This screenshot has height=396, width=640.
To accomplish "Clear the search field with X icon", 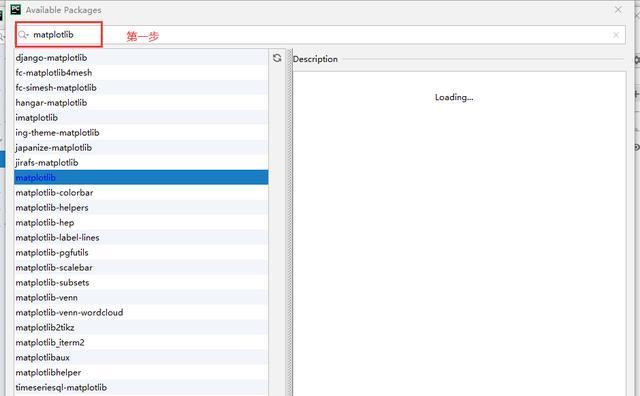I will tap(616, 35).
